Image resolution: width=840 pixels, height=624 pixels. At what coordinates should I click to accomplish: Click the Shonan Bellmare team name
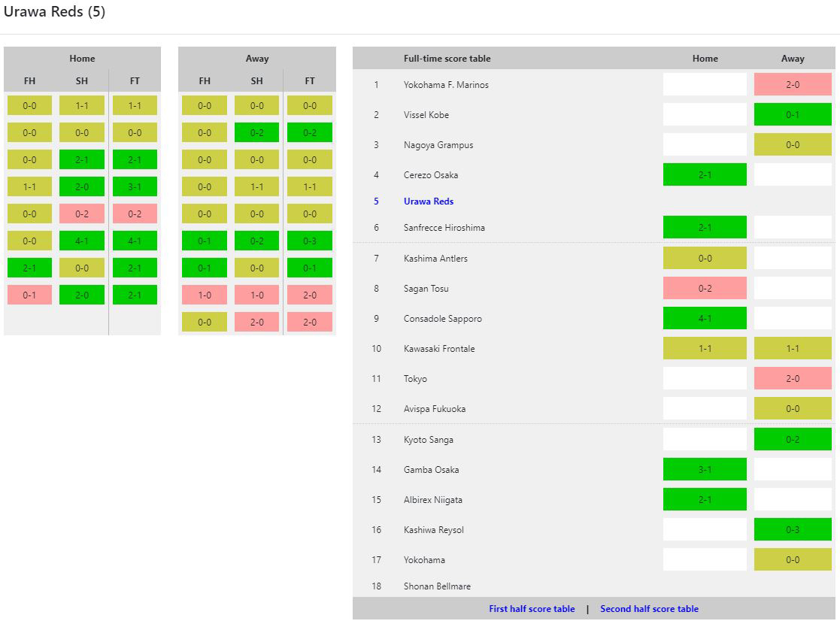point(437,586)
